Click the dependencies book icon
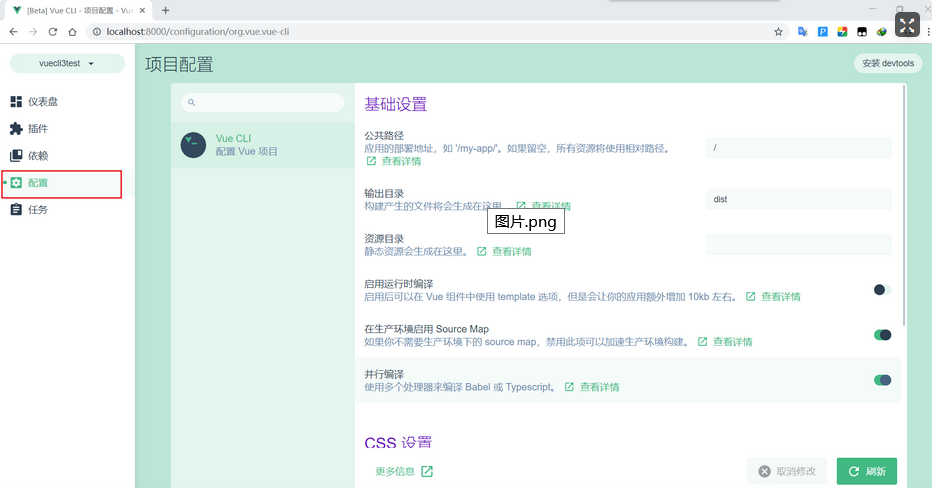The height and width of the screenshot is (488, 932). (16, 156)
